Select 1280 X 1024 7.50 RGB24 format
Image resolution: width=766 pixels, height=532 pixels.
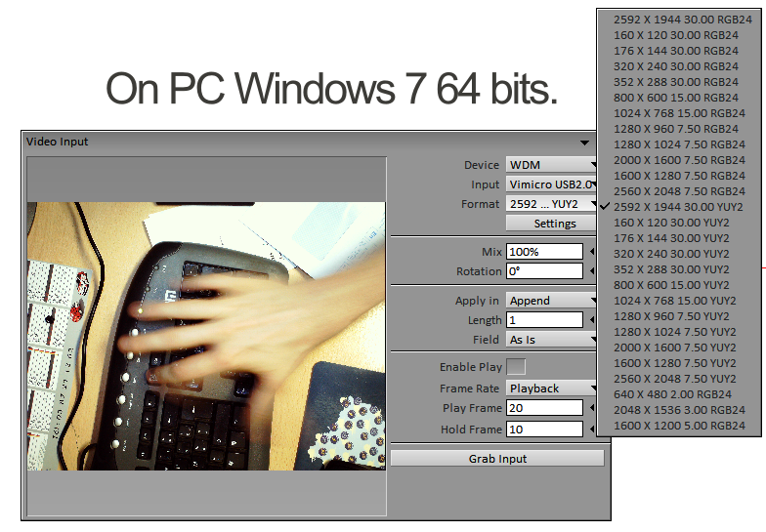point(679,144)
